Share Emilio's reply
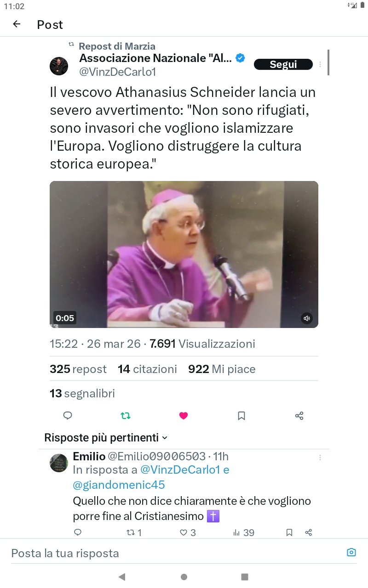The height and width of the screenshot is (588, 368). [309, 532]
